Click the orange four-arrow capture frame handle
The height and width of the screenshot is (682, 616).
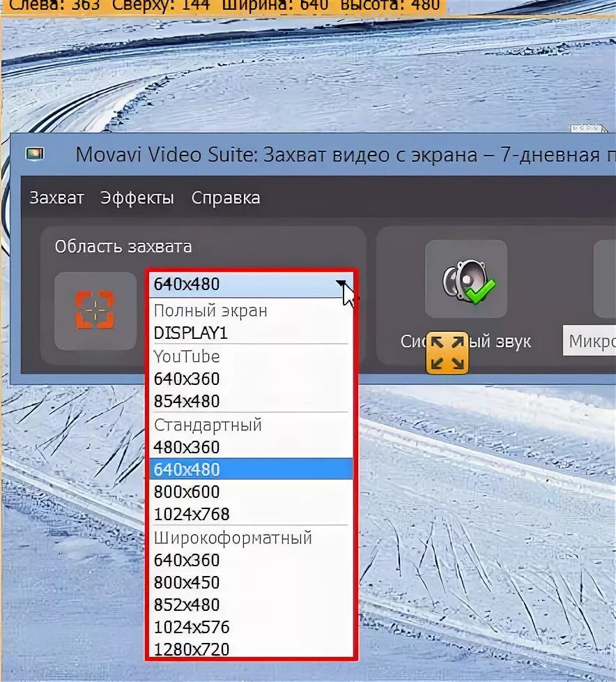[447, 353]
